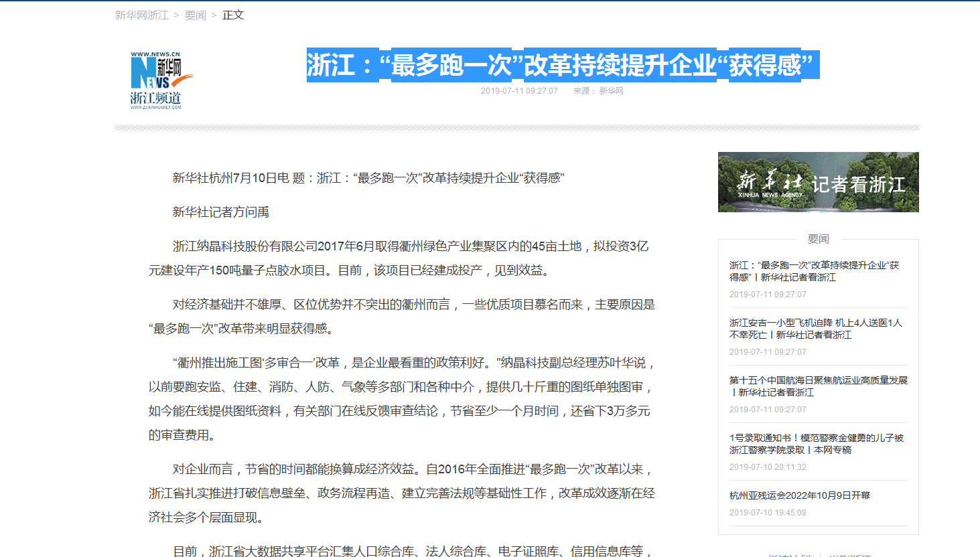Click the highlighted article headline
This screenshot has height=557, width=980.
[562, 66]
